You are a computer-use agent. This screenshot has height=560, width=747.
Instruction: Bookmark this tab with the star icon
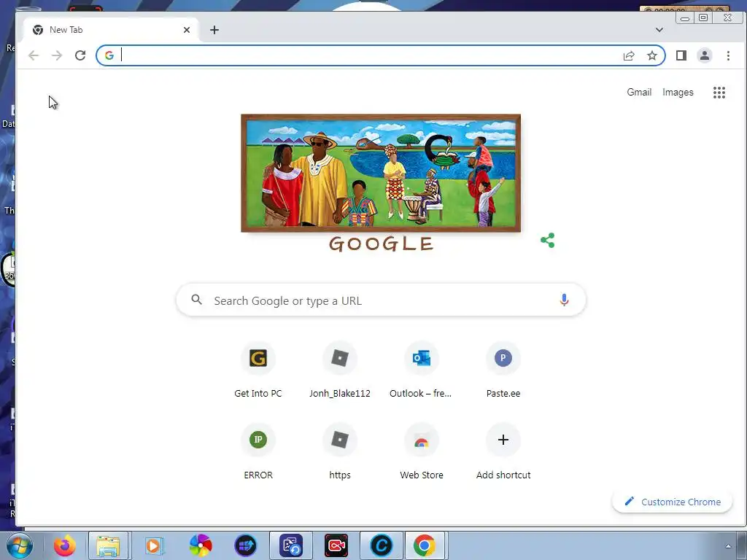click(x=652, y=55)
